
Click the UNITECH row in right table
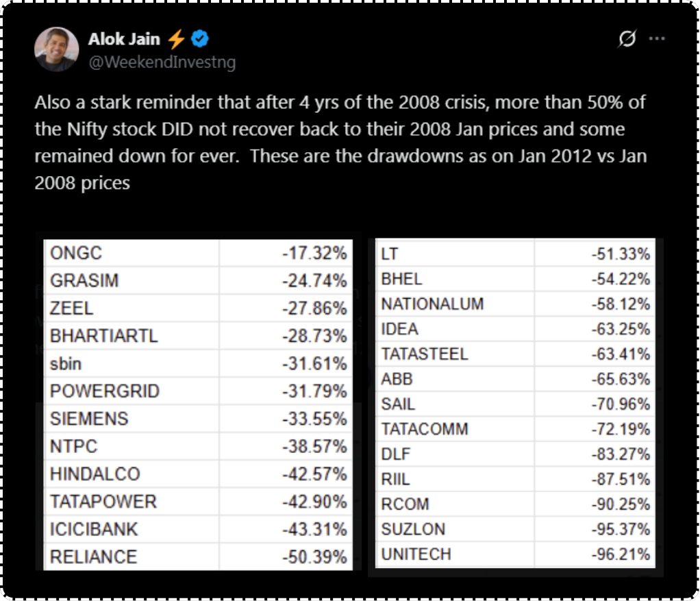point(515,554)
